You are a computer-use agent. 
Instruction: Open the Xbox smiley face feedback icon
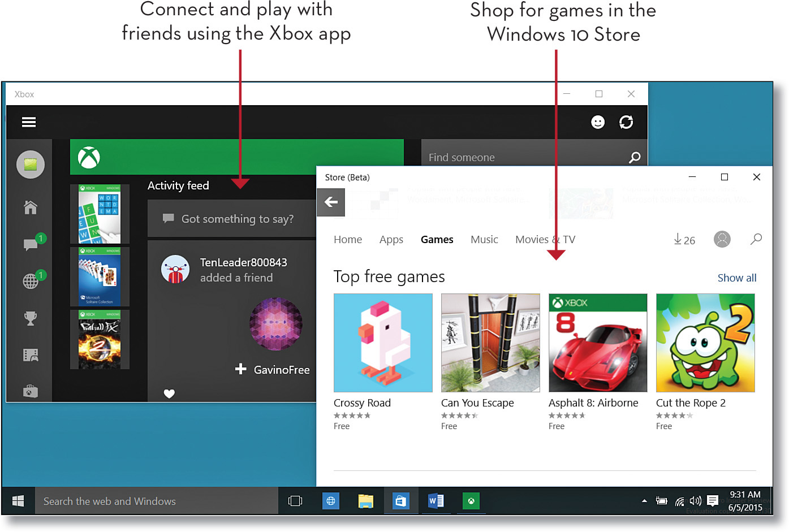(598, 122)
